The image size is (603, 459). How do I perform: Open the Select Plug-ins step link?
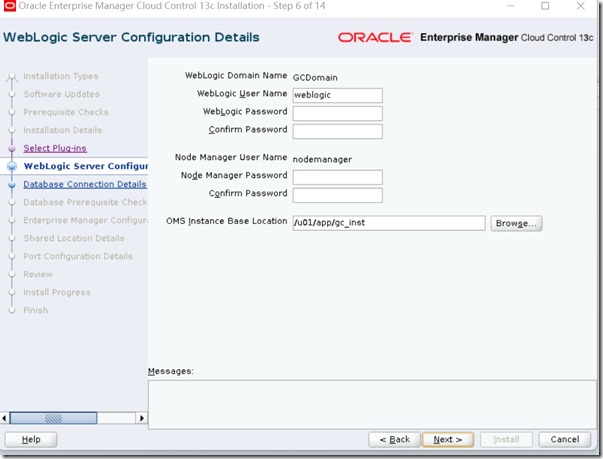[55, 148]
